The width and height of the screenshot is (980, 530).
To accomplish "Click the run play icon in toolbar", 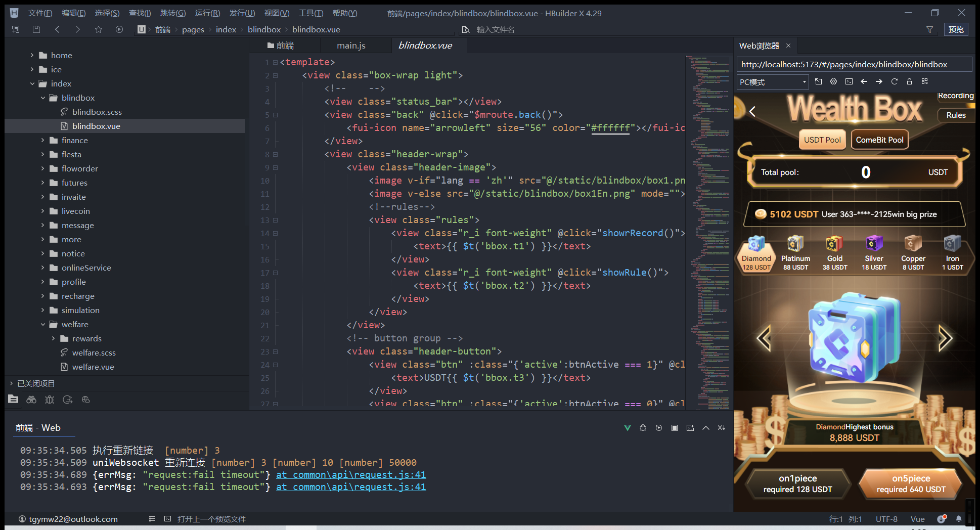I will (x=119, y=29).
